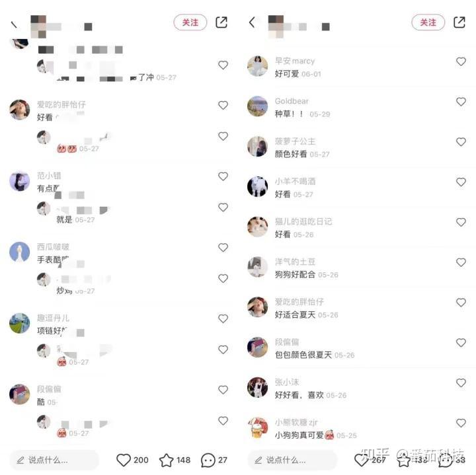Open 小羊不喝酒's avatar
Image resolution: width=476 pixels, height=475 pixels.
coord(257,186)
